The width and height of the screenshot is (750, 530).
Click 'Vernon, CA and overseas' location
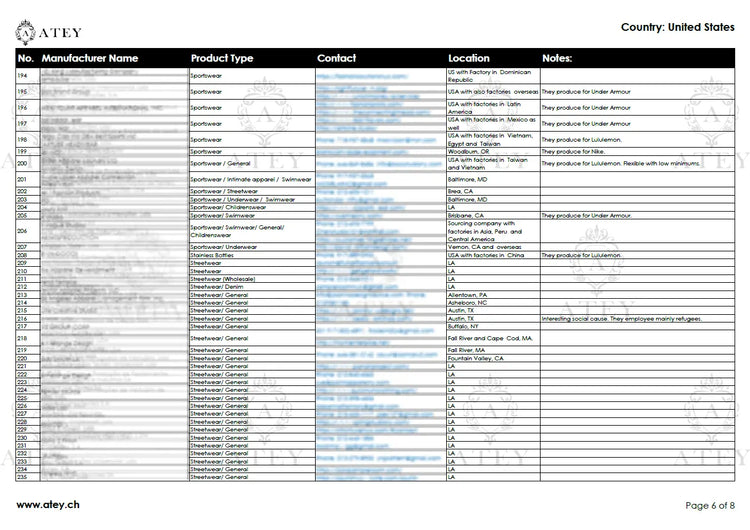pos(485,247)
